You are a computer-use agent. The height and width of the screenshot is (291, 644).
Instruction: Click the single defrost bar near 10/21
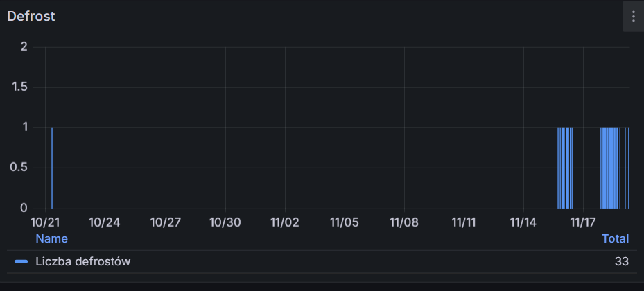(52, 168)
